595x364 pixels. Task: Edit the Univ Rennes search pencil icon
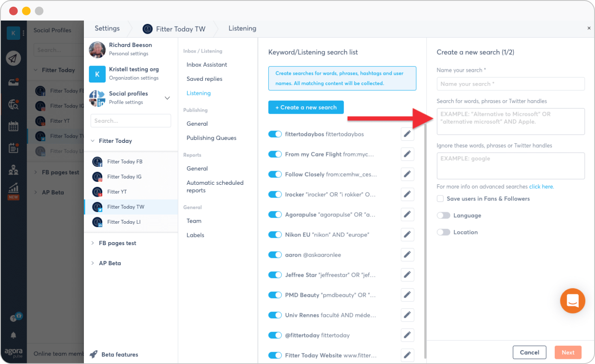(x=408, y=315)
